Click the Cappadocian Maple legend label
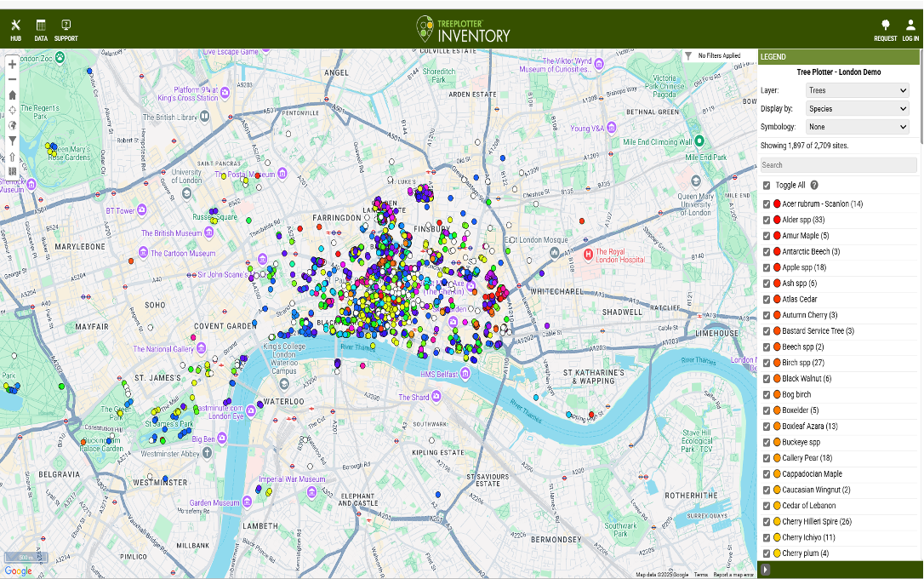 click(x=812, y=474)
